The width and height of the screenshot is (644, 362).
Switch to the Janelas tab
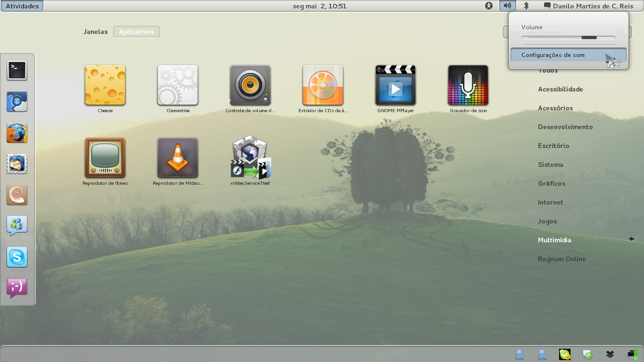pyautogui.click(x=96, y=32)
